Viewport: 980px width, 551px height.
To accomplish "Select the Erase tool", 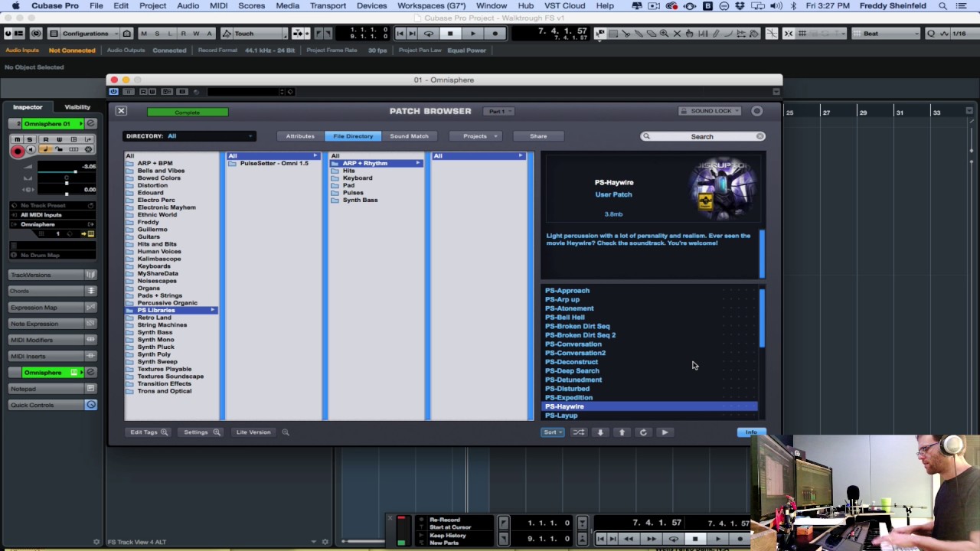I will (652, 34).
